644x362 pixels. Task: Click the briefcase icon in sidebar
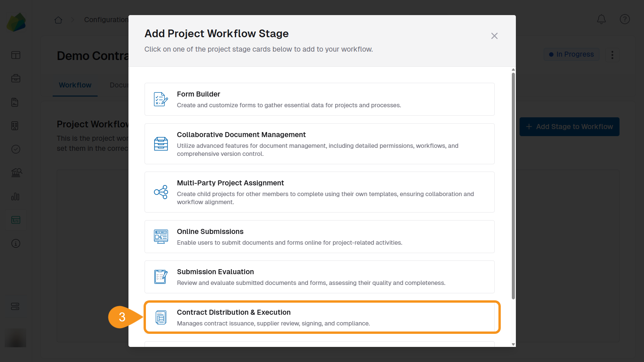16,78
